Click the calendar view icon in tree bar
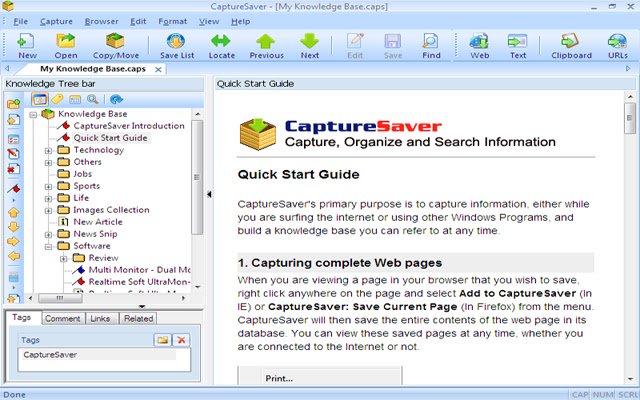The height and width of the screenshot is (400, 640). (75, 99)
